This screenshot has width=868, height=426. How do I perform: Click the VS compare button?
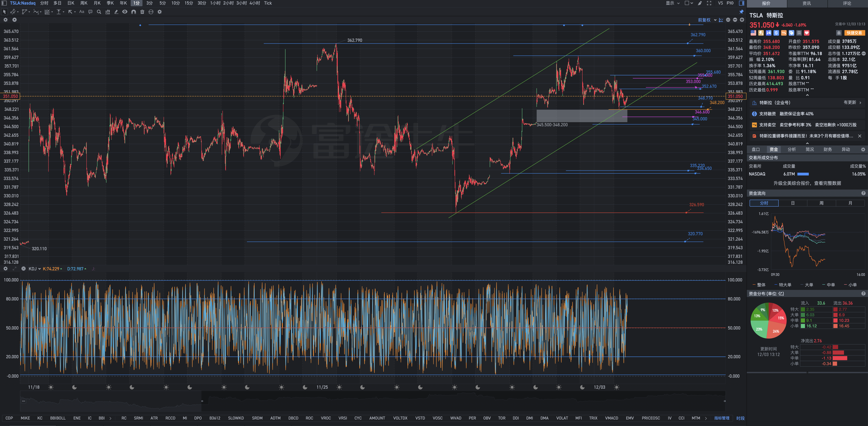pos(720,3)
